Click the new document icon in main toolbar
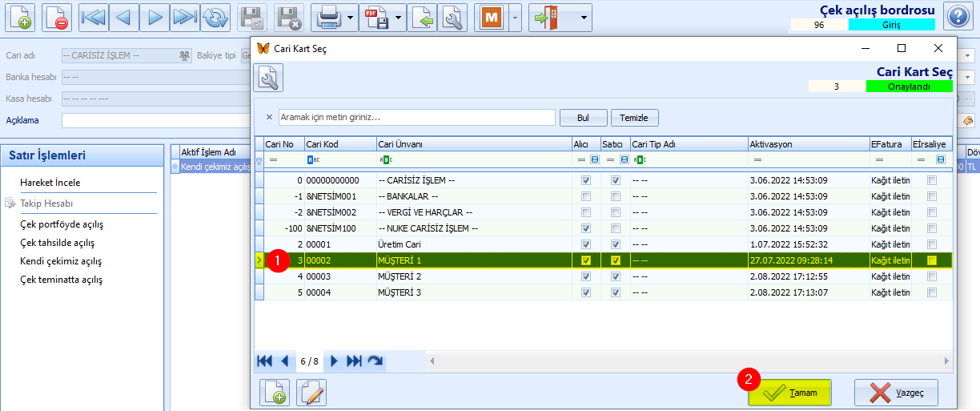 [19, 17]
